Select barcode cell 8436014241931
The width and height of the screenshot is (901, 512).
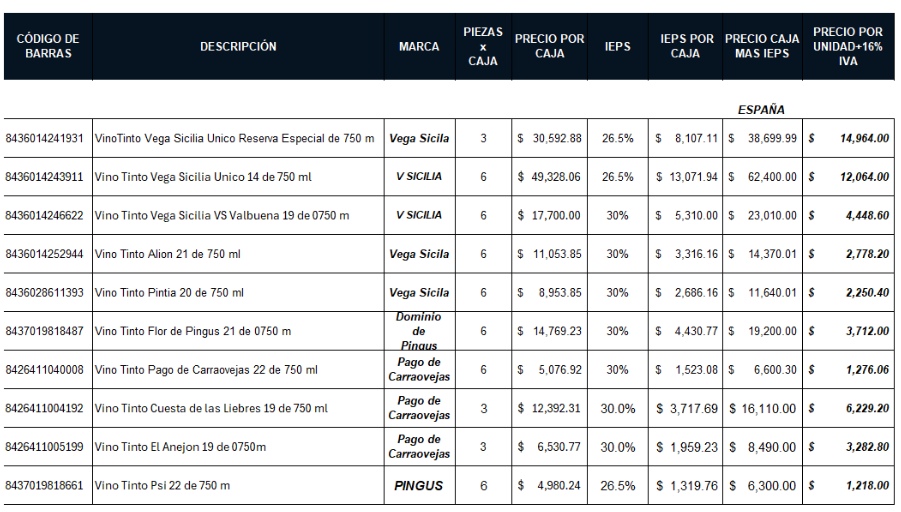pyautogui.click(x=45, y=138)
